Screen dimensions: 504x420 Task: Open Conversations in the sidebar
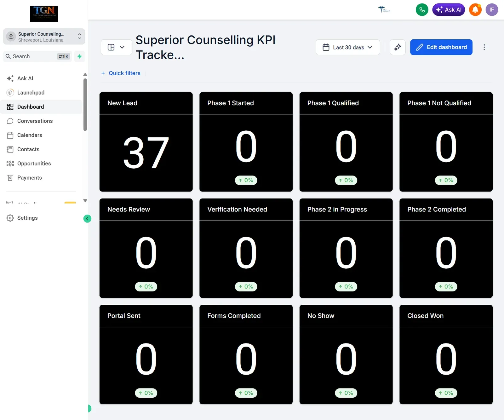coord(41,121)
